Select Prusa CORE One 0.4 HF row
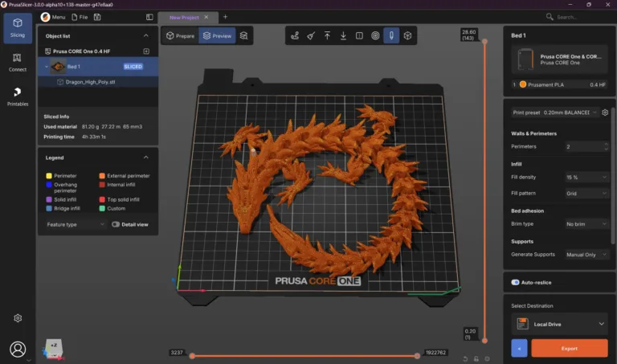Screen dimensions: 617x364 tap(98, 51)
